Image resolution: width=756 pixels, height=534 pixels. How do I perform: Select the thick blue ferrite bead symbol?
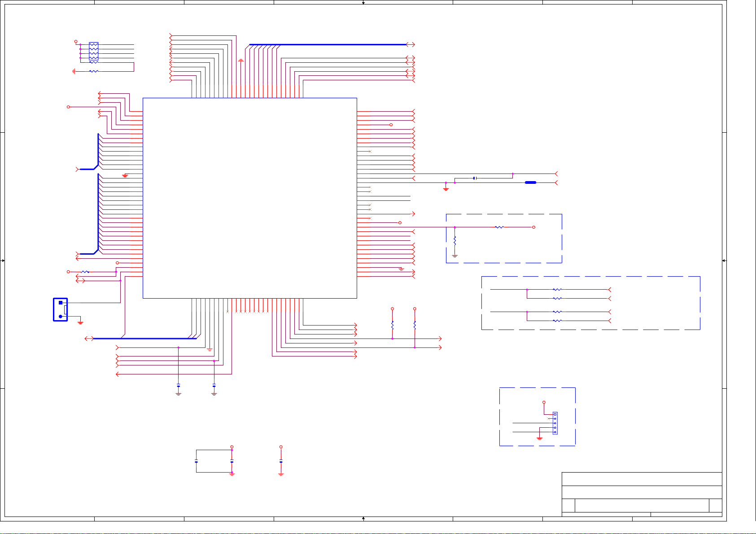[x=531, y=182]
